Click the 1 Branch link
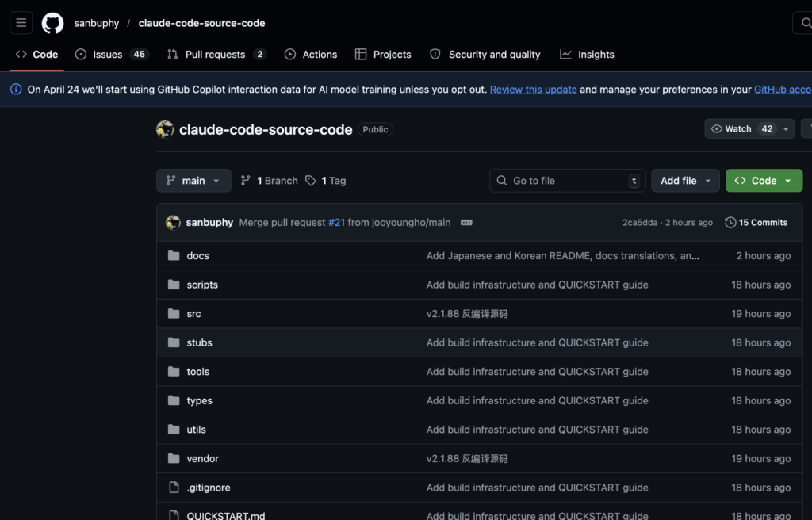Image resolution: width=812 pixels, height=520 pixels. (x=270, y=180)
